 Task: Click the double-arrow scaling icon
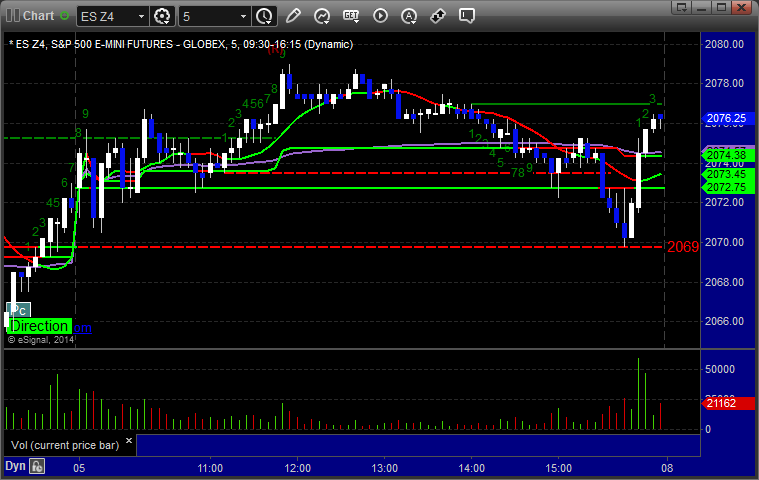438,16
